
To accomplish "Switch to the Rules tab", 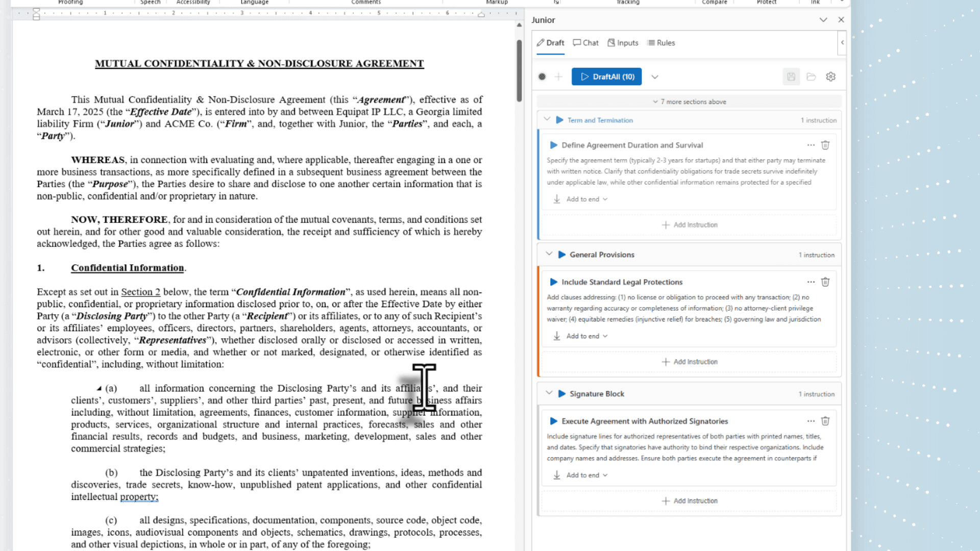I will [x=661, y=43].
